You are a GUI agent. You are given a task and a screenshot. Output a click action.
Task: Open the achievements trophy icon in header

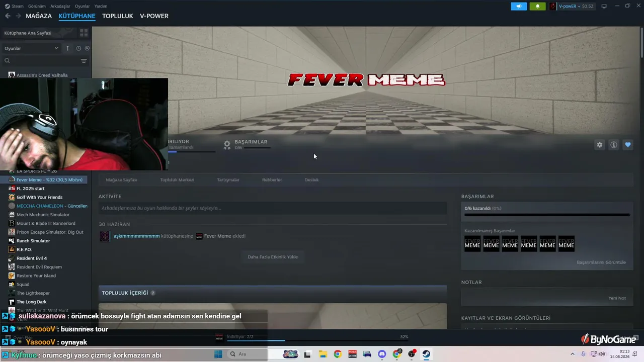coord(227,145)
